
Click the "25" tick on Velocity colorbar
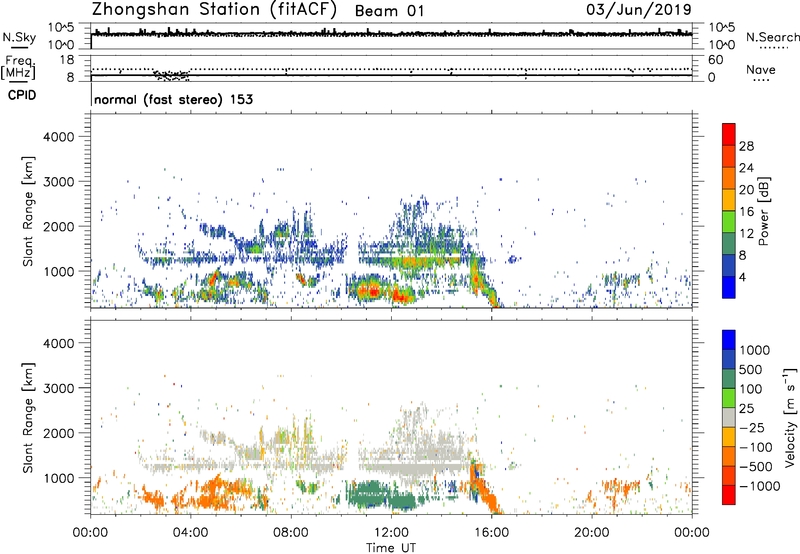(x=746, y=408)
